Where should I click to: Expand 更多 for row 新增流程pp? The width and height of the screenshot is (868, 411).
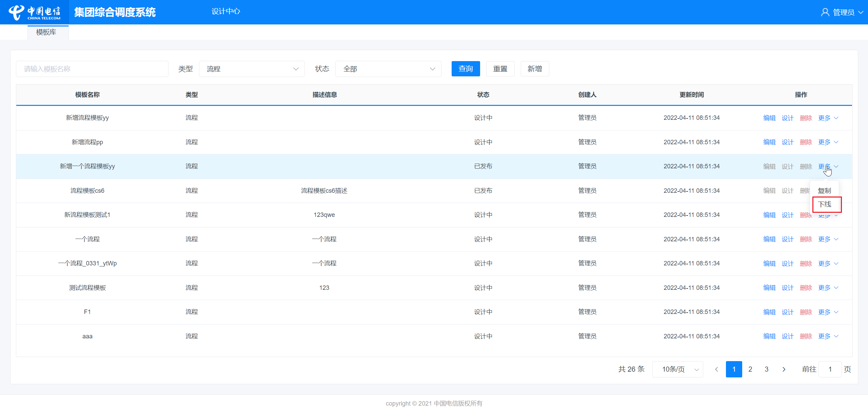coord(828,142)
